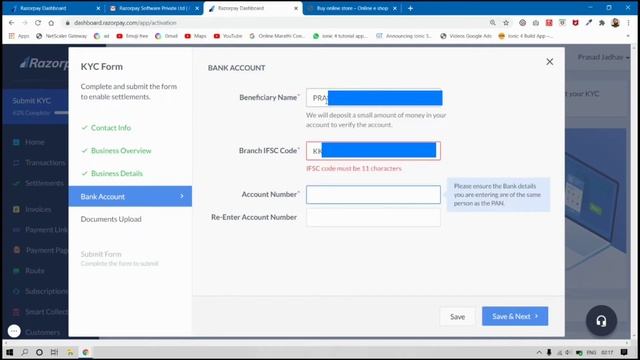Image resolution: width=640 pixels, height=360 pixels.
Task: Open the Windows Start menu
Action: (10, 352)
